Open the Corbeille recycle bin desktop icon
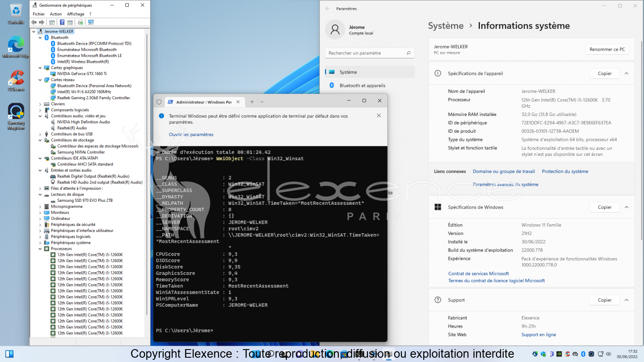The width and height of the screenshot is (644, 362). point(16,14)
